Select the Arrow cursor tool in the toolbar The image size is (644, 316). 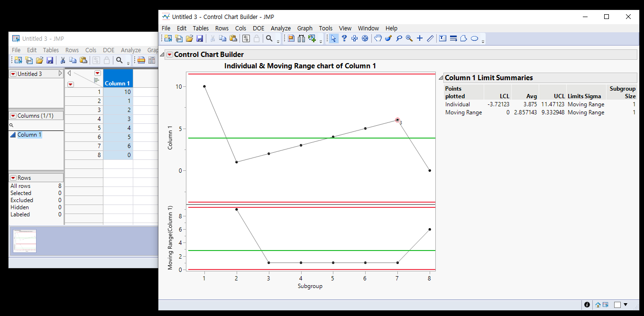(x=333, y=38)
